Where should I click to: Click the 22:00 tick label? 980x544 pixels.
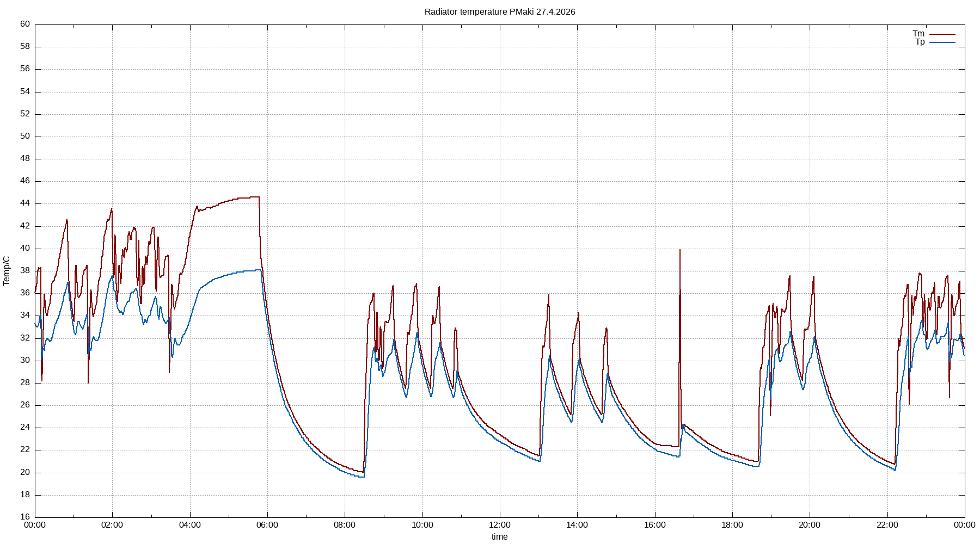tap(889, 524)
